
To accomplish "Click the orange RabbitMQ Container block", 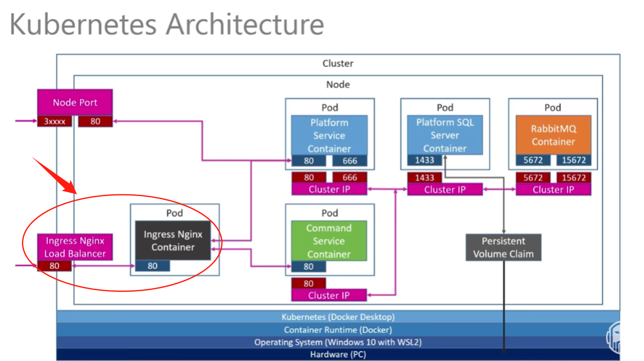I will (553, 135).
